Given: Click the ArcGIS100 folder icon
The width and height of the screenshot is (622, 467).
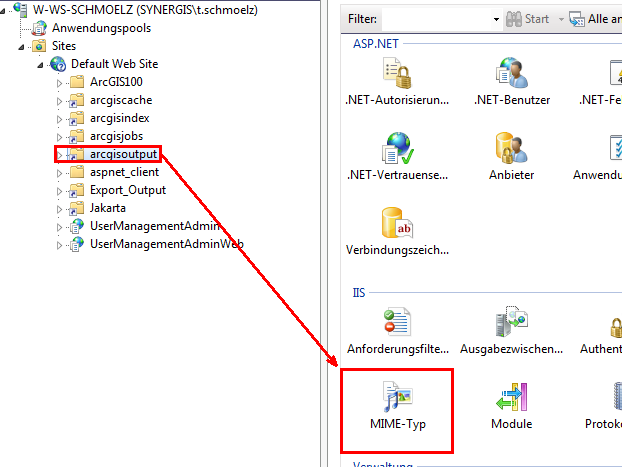Looking at the screenshot, I should (77, 82).
